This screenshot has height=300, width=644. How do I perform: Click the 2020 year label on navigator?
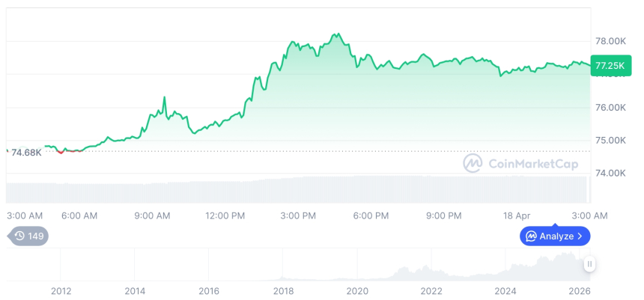[x=357, y=291]
